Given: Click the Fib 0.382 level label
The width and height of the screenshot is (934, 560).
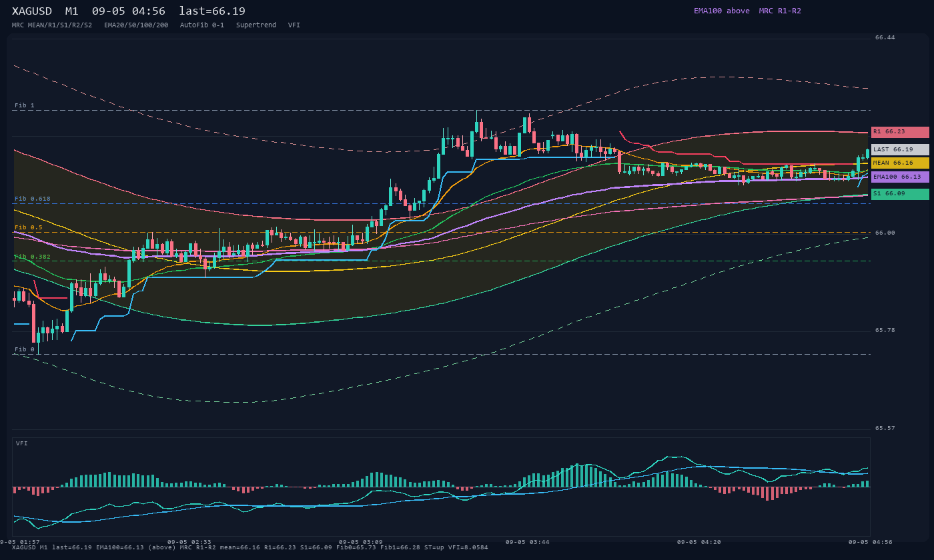Looking at the screenshot, I should coord(33,257).
